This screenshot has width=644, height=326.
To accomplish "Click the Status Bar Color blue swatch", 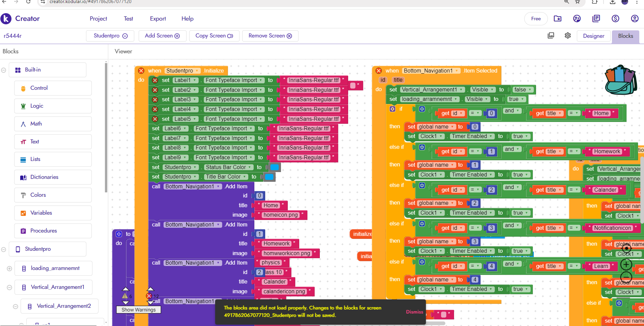I will click(x=275, y=167).
